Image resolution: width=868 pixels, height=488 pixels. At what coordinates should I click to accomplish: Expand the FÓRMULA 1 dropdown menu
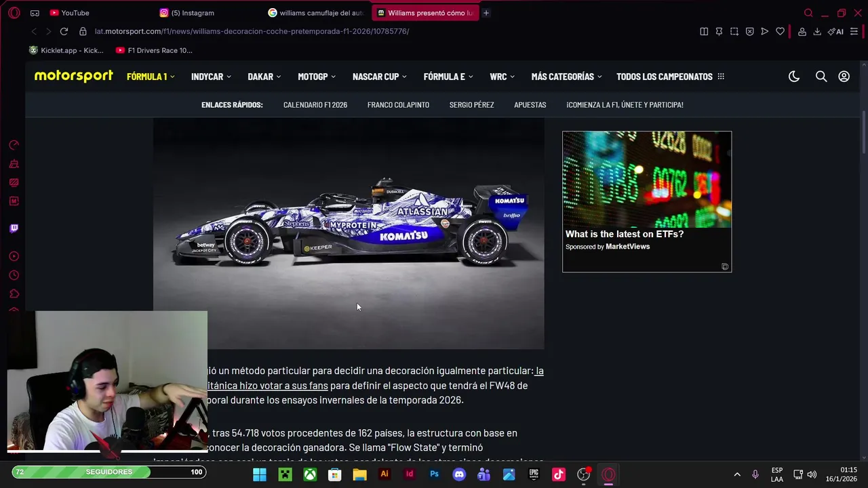[151, 77]
